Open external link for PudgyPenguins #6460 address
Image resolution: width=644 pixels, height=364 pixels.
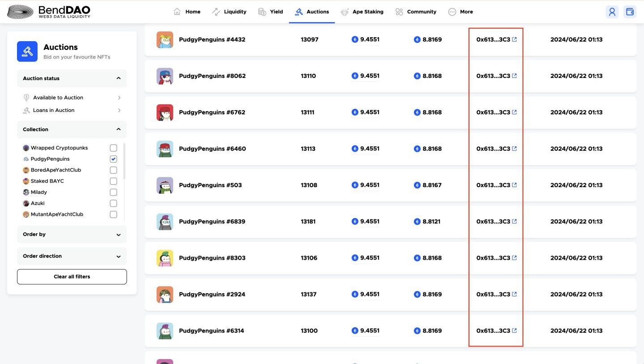514,149
